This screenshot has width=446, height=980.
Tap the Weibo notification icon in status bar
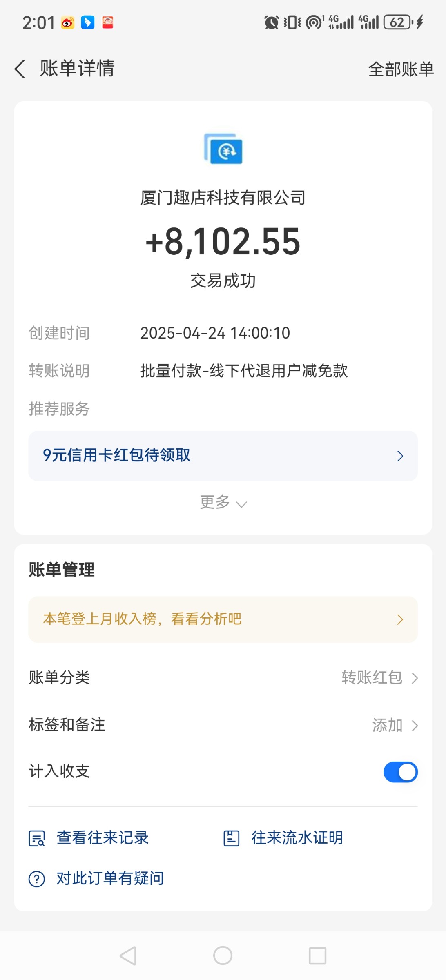click(68, 22)
